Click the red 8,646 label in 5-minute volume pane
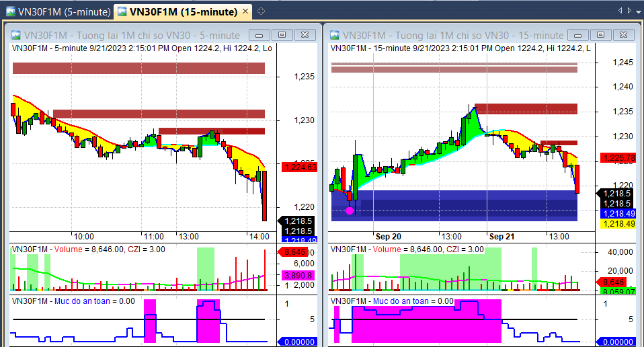 tap(293, 252)
